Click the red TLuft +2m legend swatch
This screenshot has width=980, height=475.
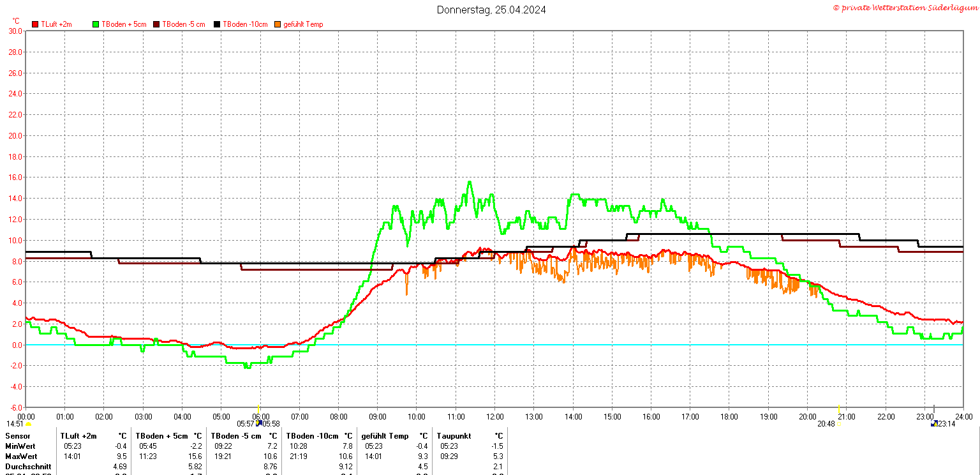36,24
